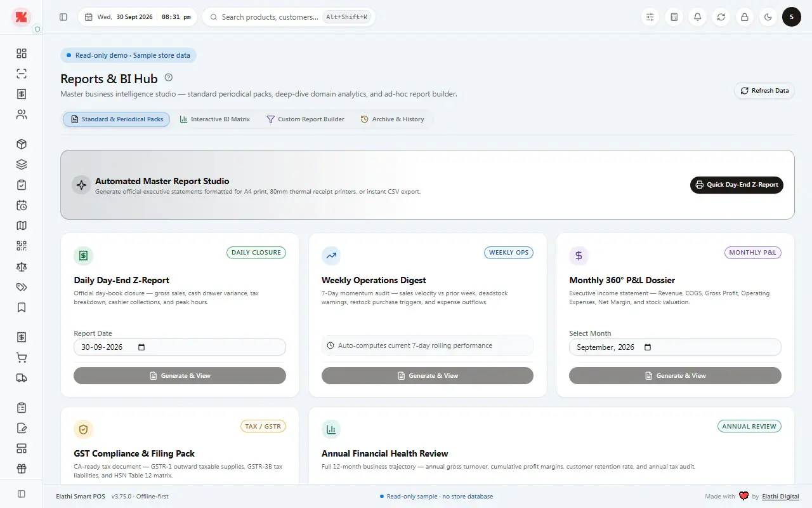
Task: Generate & View the Weekly Operations Digest
Action: [428, 376]
